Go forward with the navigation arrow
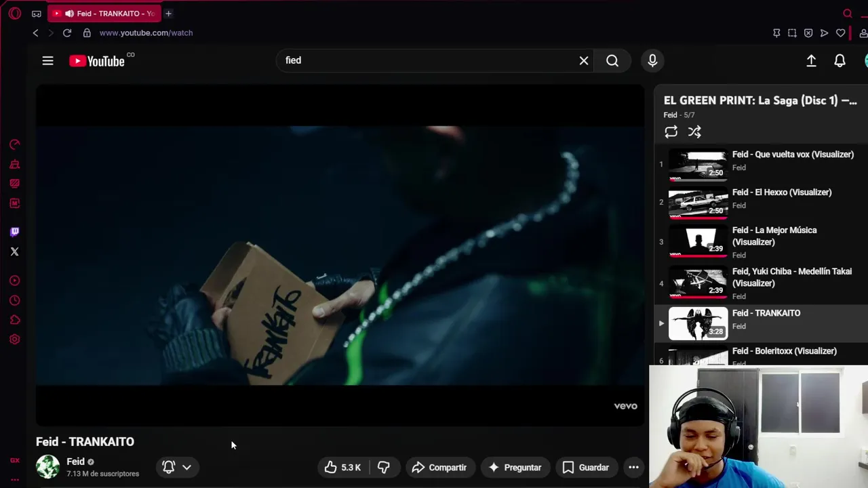Viewport: 868px width, 488px height. (50, 33)
